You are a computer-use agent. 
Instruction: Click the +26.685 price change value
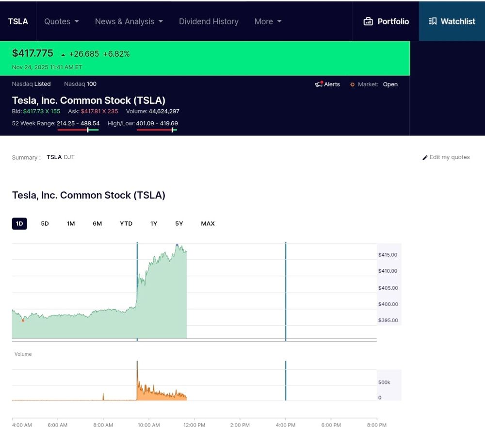[84, 54]
